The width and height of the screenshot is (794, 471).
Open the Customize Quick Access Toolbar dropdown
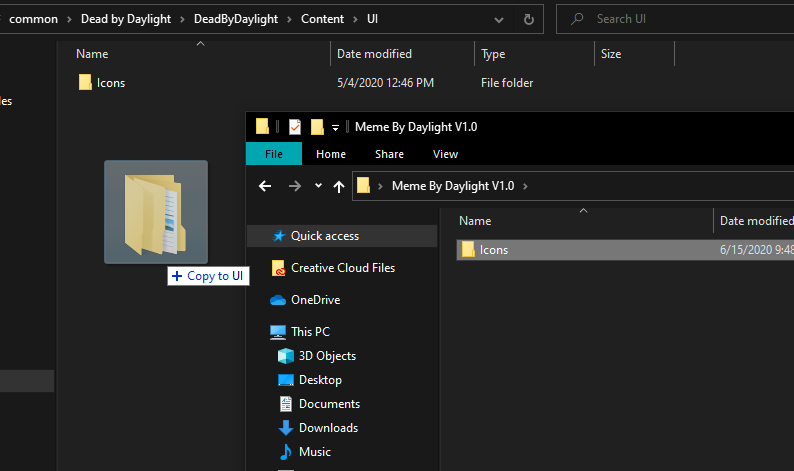[x=335, y=128]
